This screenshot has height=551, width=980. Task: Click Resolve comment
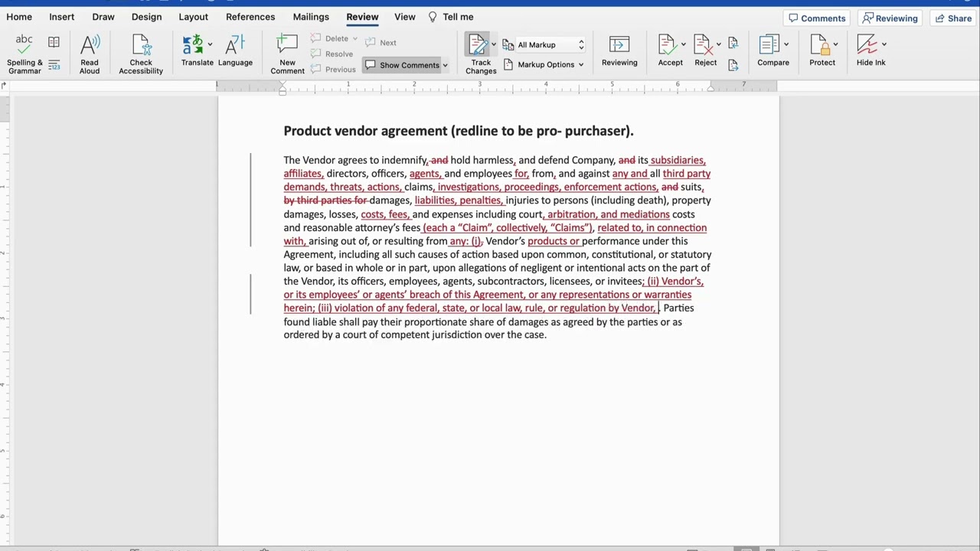coord(332,54)
